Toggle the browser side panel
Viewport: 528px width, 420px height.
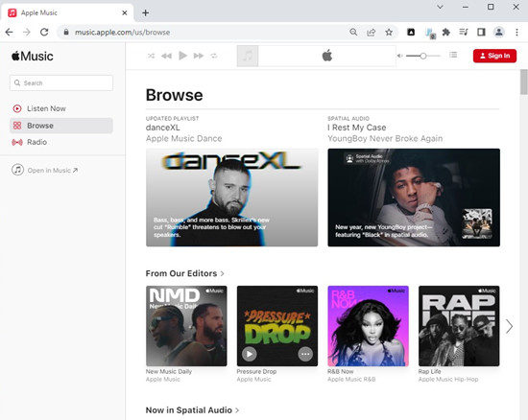tap(481, 33)
